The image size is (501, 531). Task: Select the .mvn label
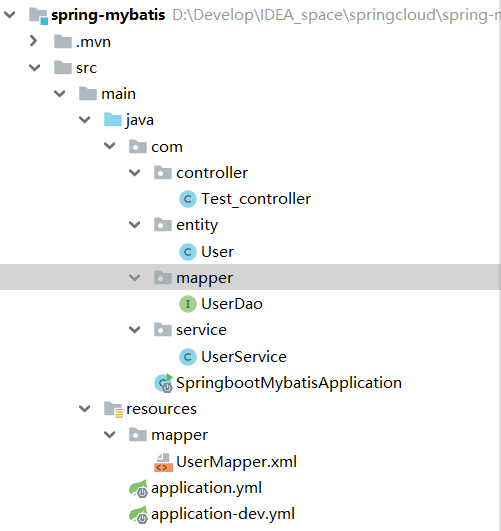[x=93, y=42]
